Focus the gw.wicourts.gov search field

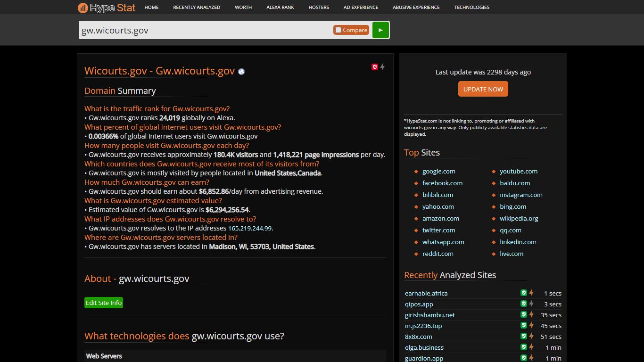point(205,30)
